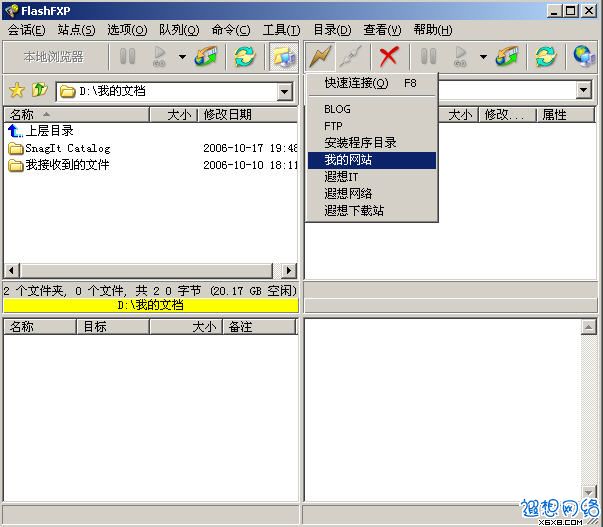The width and height of the screenshot is (603, 527).
Task: Select 遐想下载站 in the connect menu
Action: (372, 210)
